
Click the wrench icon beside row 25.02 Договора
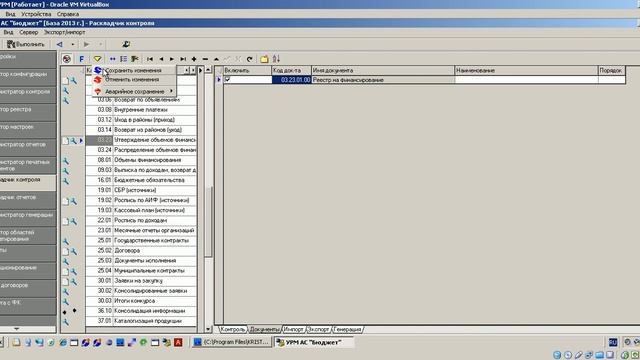[x=73, y=251]
